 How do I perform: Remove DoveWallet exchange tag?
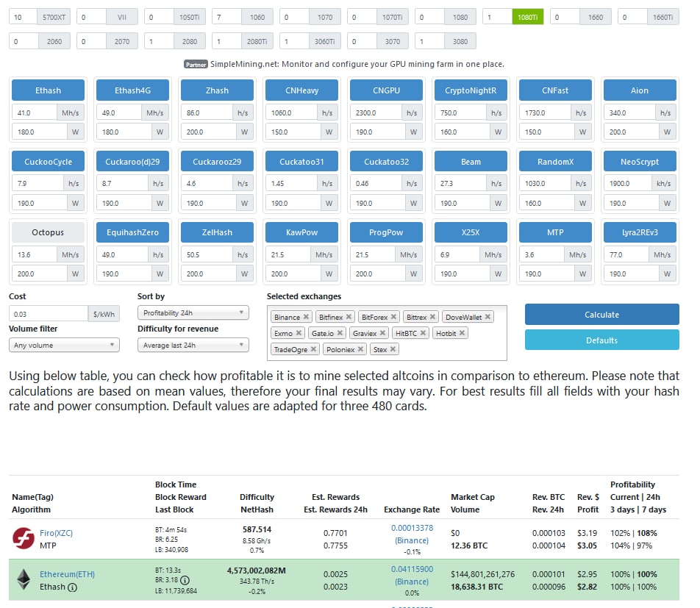point(488,317)
